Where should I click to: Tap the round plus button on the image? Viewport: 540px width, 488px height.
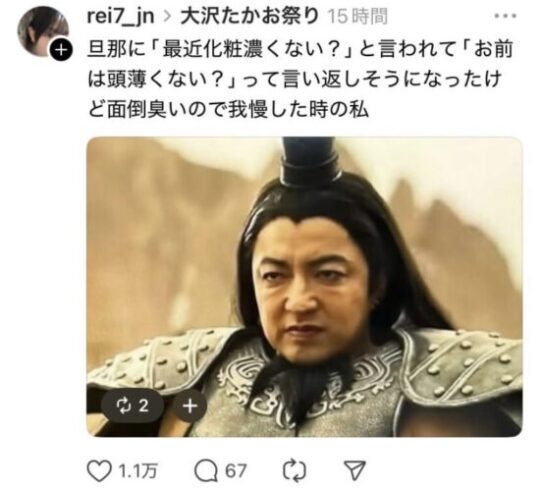click(x=190, y=406)
